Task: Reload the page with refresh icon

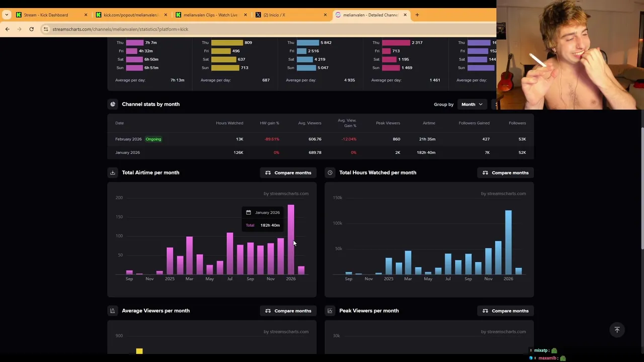Action: (31, 29)
